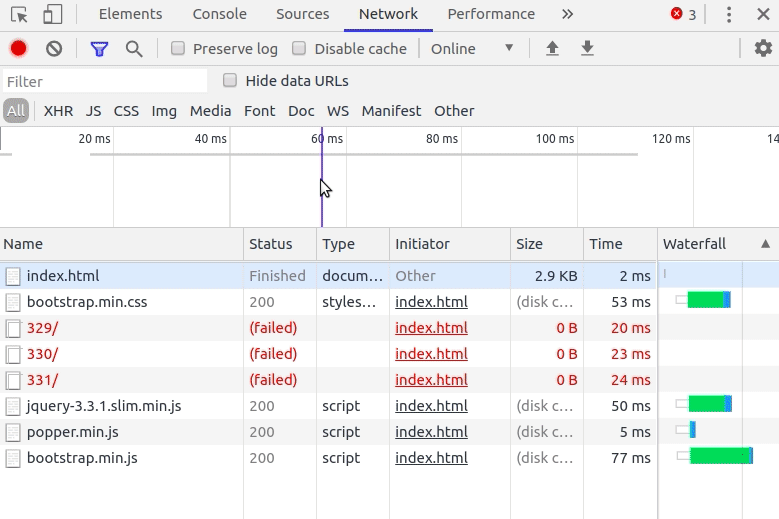Activate the inspect element picker icon
Screen dimensions: 779x519
[19, 14]
